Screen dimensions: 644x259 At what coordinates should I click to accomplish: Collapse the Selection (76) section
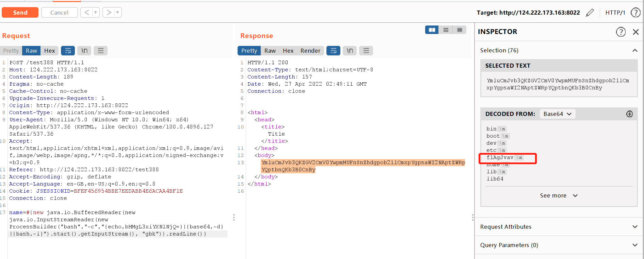pyautogui.click(x=635, y=50)
